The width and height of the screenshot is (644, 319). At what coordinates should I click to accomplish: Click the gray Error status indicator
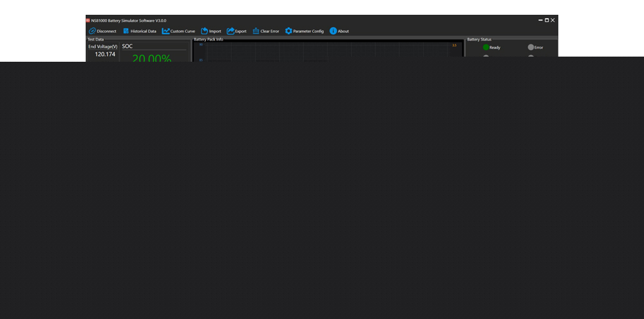[531, 47]
